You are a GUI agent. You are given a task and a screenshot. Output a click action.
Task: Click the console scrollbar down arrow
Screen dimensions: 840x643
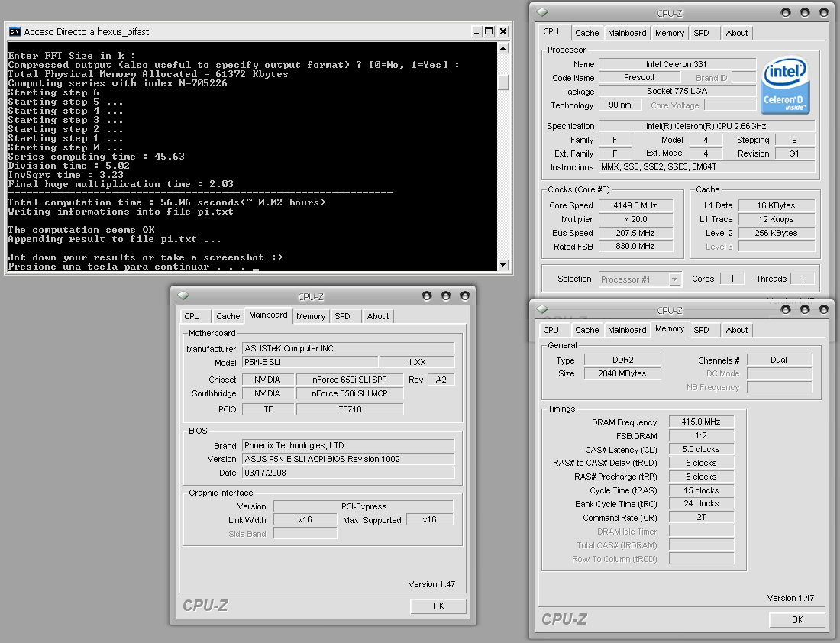pos(503,265)
